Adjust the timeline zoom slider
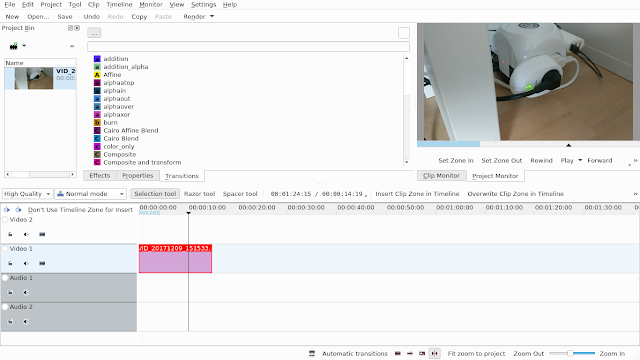This screenshot has width=640, height=360. click(x=571, y=353)
